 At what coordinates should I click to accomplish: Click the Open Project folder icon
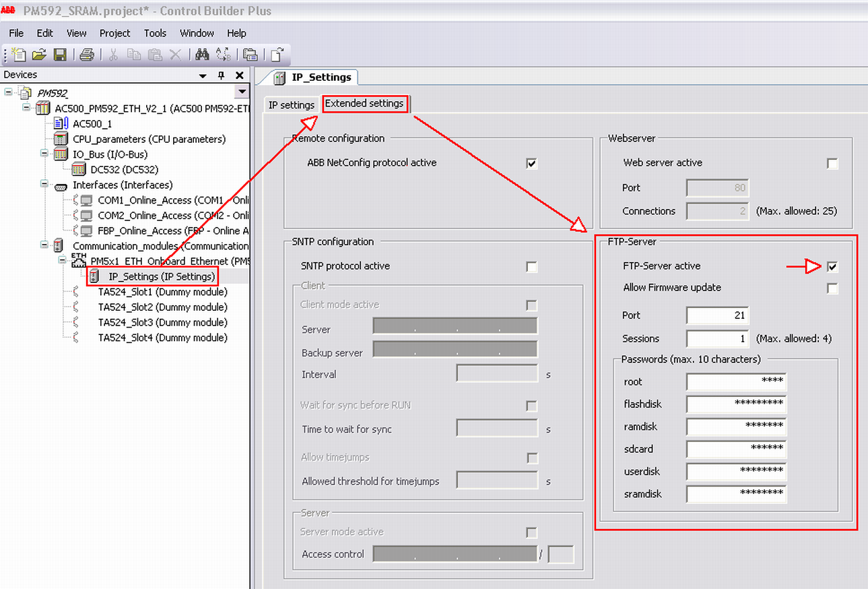click(x=40, y=55)
